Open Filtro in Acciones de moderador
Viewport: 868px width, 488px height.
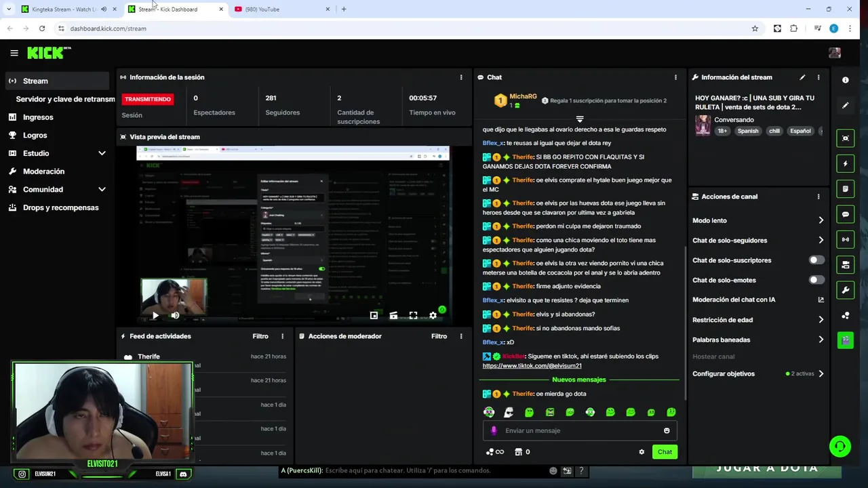click(x=439, y=336)
